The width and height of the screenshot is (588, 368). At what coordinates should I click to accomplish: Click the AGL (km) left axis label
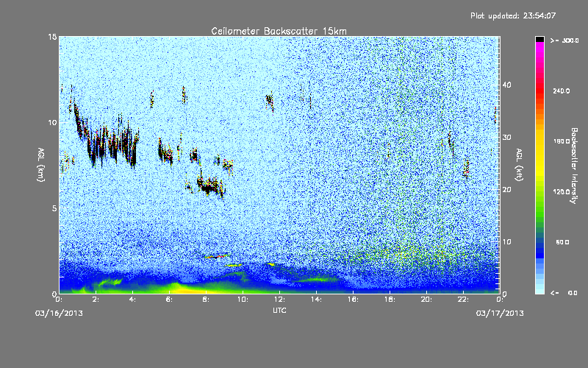41,164
